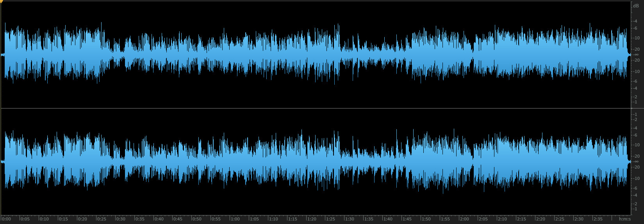
Task: Click the 1:20 time ruler mark
Action: [x=312, y=219]
